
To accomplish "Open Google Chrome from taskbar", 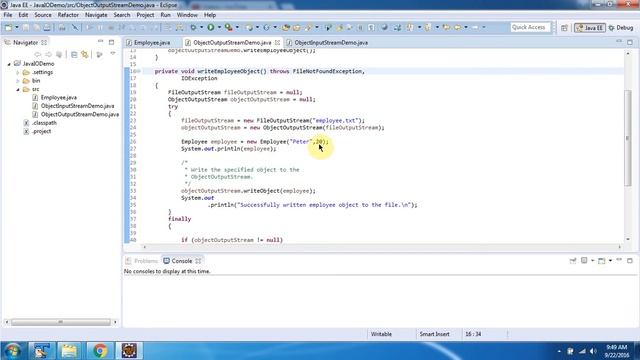I will (x=100, y=351).
